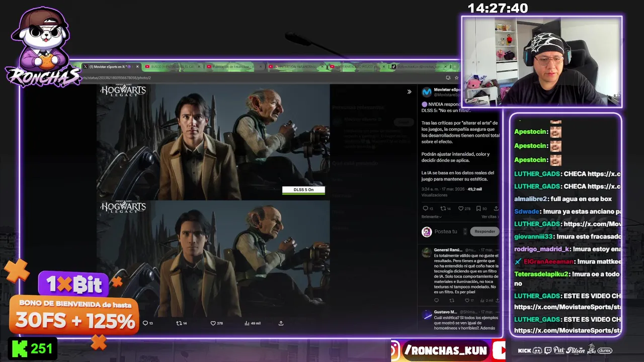
Task: Click the install app icon in address bar
Action: 448,78
